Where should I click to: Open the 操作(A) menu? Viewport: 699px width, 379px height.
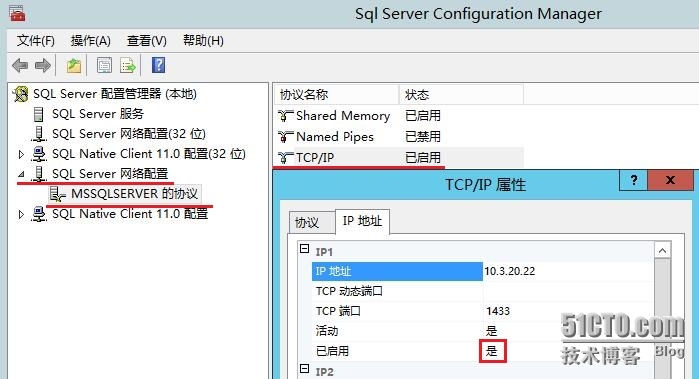pyautogui.click(x=90, y=41)
